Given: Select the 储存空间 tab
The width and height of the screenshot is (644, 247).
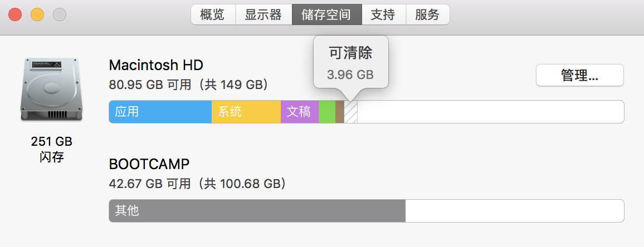Looking at the screenshot, I should (326, 14).
